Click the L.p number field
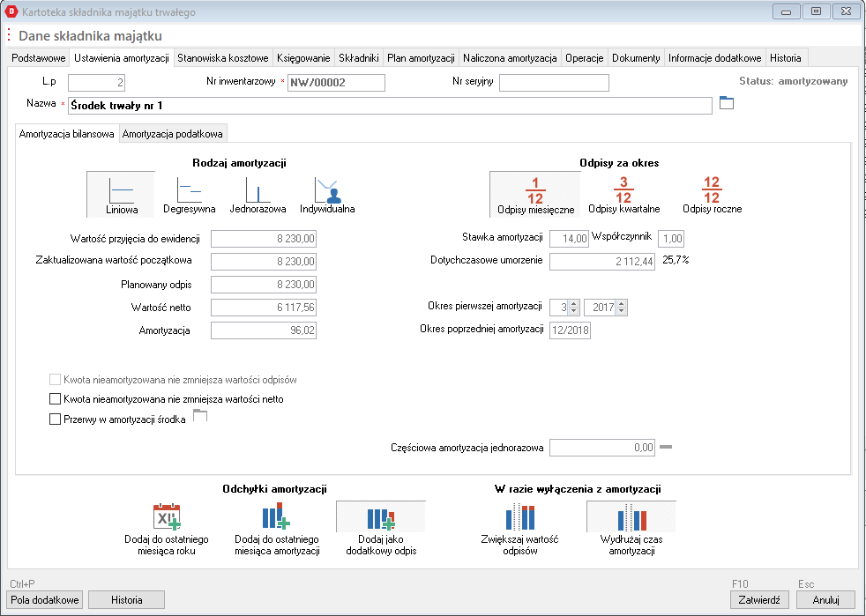The image size is (866, 616). pos(97,83)
